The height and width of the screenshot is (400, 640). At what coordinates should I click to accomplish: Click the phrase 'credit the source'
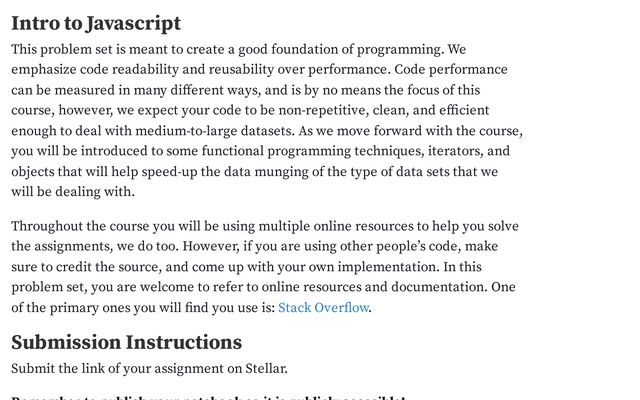point(109,267)
